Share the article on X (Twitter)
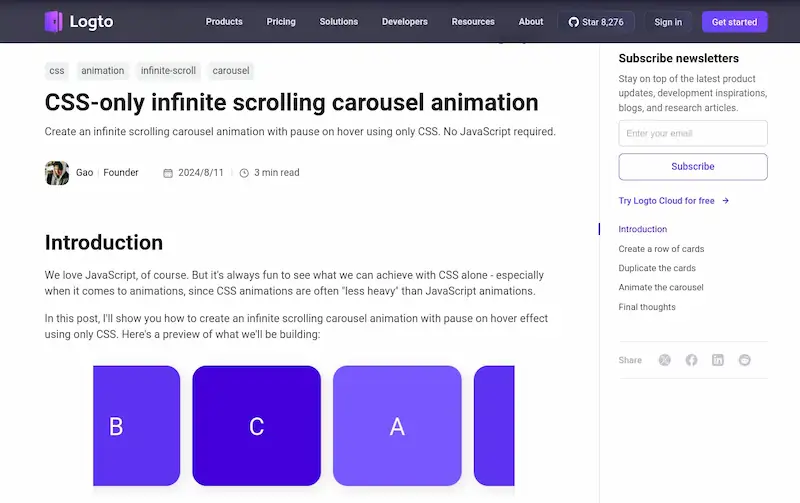Viewport: 800px width, 503px height. coord(665,360)
